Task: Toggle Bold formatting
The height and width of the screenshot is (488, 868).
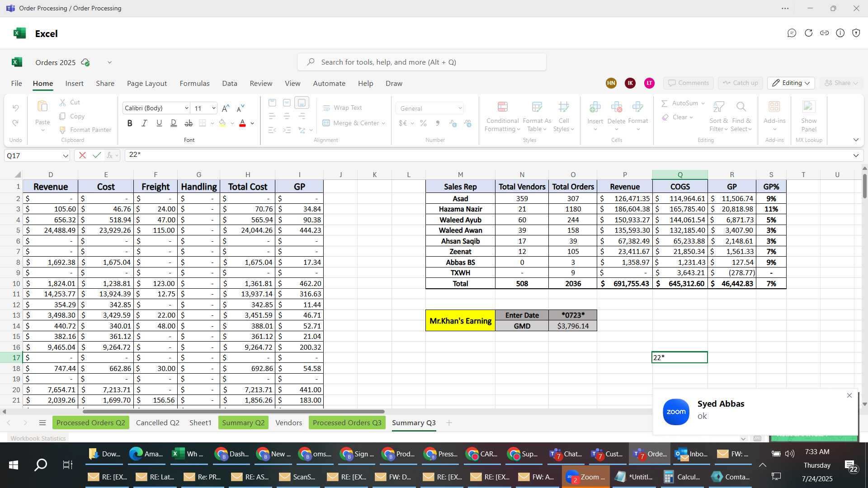Action: pos(130,123)
